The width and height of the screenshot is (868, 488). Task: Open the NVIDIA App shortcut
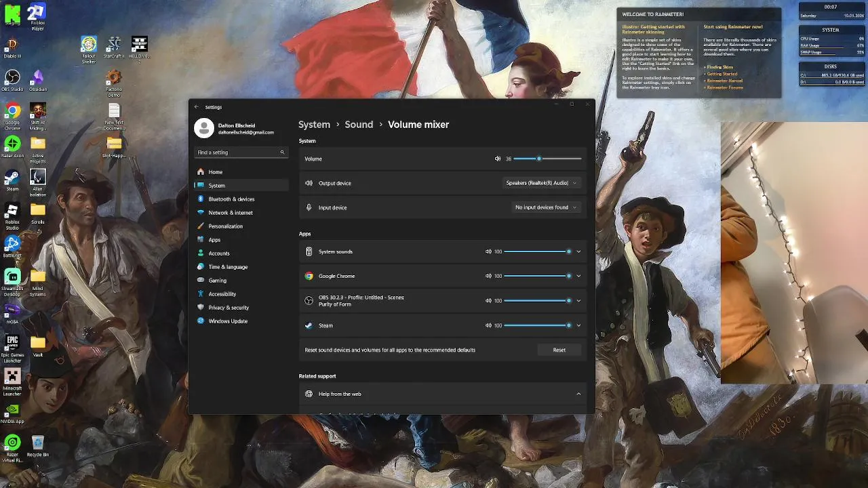(x=12, y=413)
